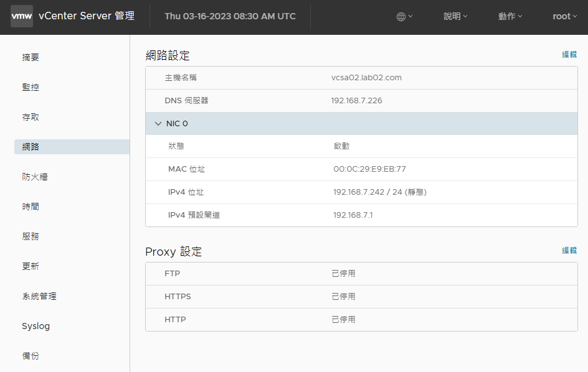Click DNS server value 192.168.7.226
588x372 pixels.
357,100
